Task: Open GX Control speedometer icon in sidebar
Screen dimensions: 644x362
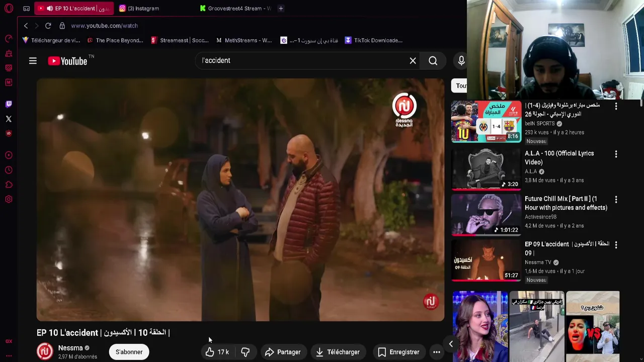Action: point(9,39)
